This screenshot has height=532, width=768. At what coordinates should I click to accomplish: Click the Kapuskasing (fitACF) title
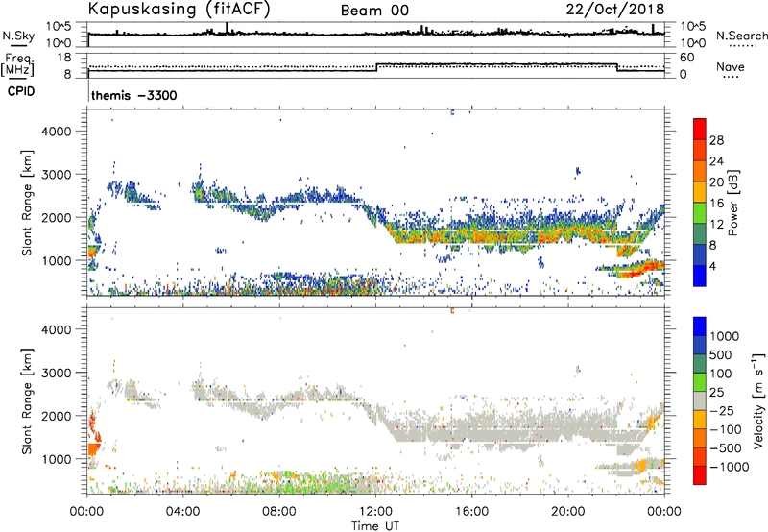[180, 10]
